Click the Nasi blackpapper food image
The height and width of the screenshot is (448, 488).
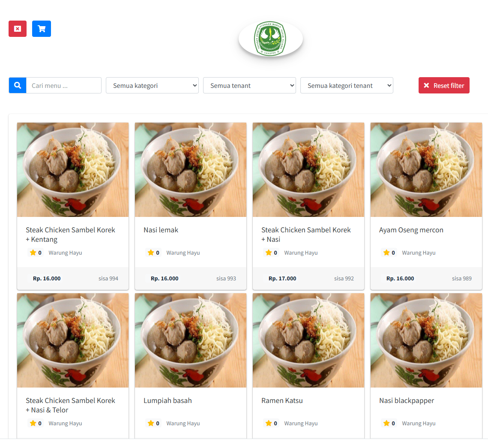[426, 340]
